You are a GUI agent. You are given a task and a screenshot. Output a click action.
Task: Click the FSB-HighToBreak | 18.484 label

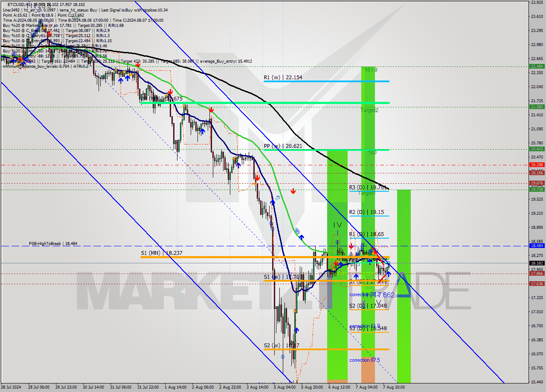[x=53, y=244]
